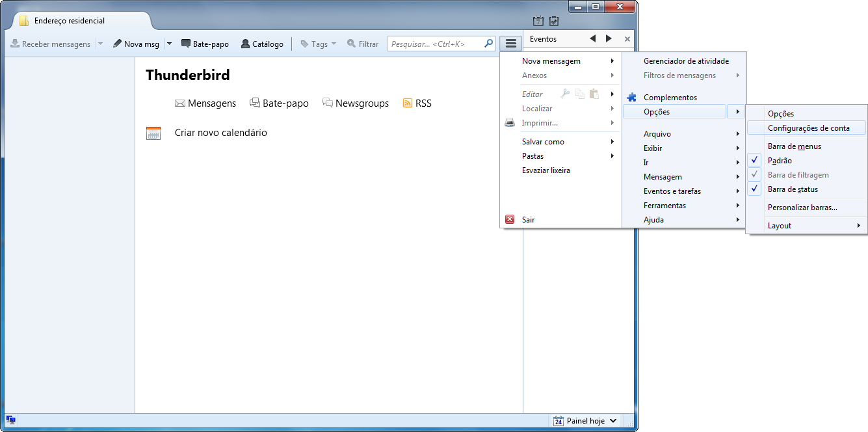Click the copy icon beside Editar
Screen dimensions: 868x432
pyautogui.click(x=579, y=94)
